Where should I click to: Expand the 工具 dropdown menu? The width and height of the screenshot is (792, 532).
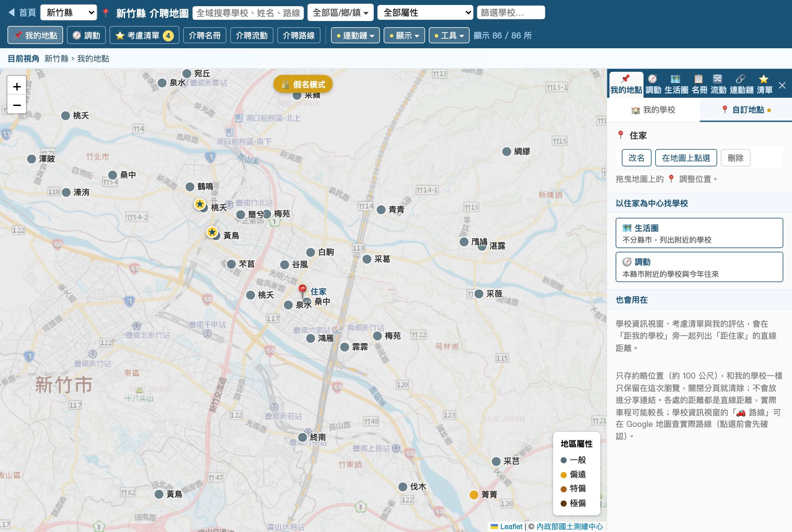point(449,35)
